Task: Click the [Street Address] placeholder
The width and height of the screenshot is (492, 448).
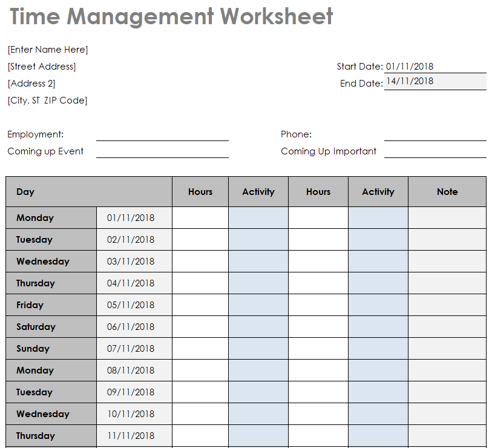Action: point(42,67)
